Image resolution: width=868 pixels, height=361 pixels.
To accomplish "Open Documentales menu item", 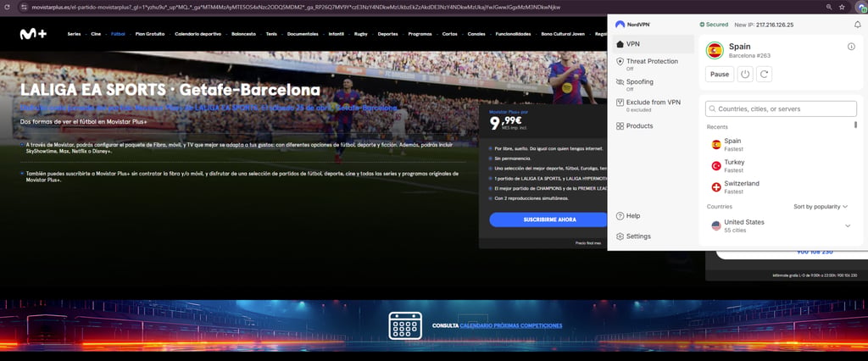I will tap(303, 34).
